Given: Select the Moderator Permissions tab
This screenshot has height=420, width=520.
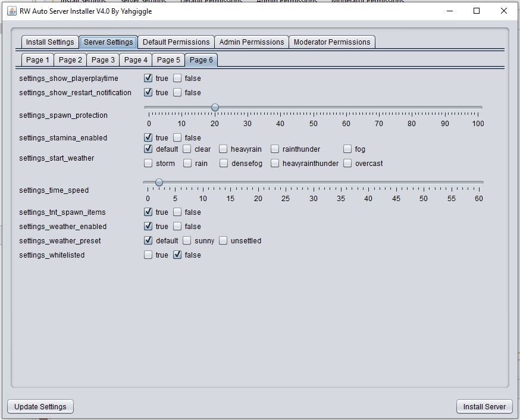Looking at the screenshot, I should (x=332, y=42).
